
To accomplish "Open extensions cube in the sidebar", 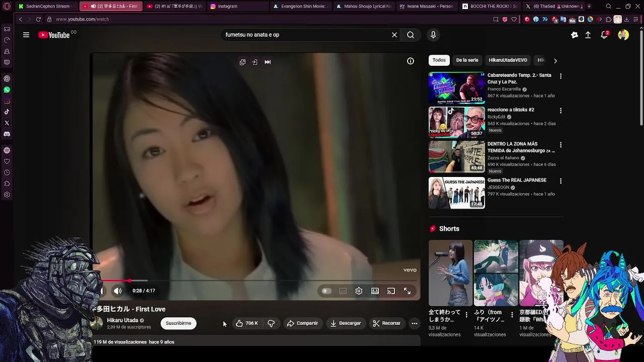I will click(7, 184).
